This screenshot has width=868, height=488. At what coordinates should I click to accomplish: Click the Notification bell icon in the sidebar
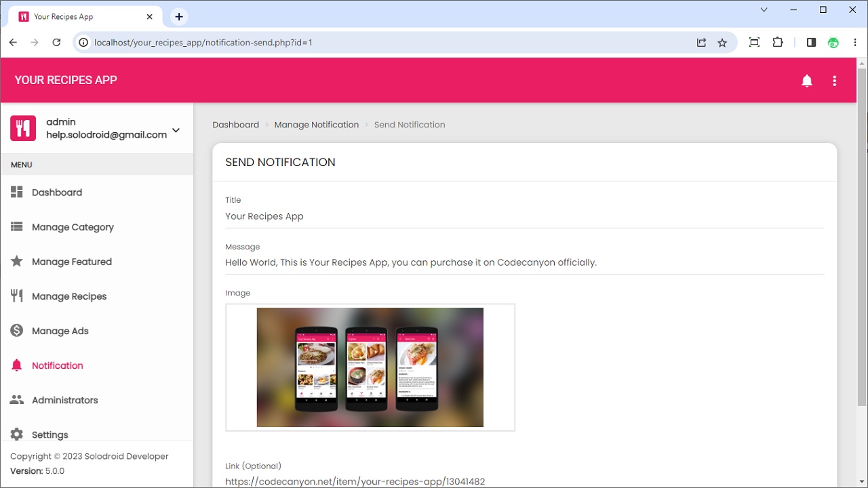17,365
